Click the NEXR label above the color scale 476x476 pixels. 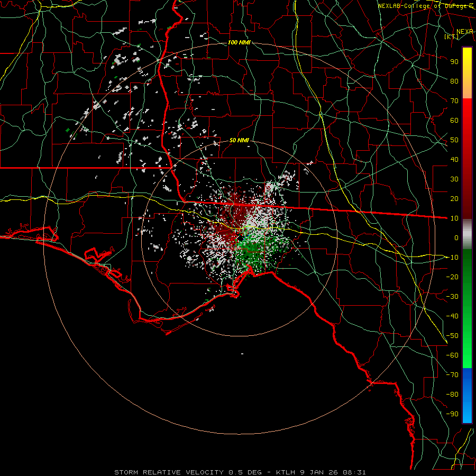click(465, 32)
